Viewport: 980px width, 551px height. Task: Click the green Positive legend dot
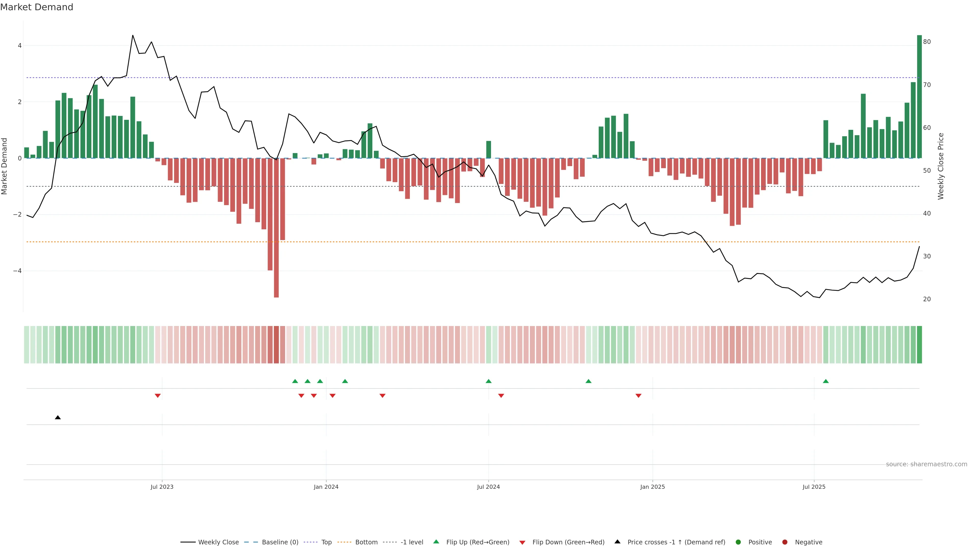[738, 542]
